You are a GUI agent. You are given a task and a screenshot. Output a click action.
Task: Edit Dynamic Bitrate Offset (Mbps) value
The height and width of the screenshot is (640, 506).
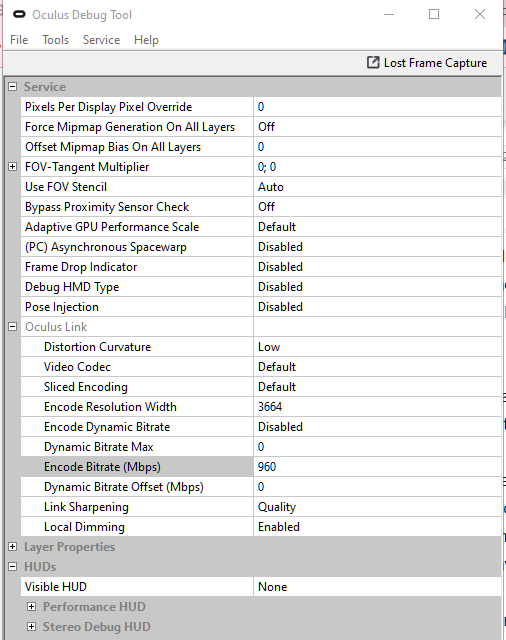[x=377, y=487]
